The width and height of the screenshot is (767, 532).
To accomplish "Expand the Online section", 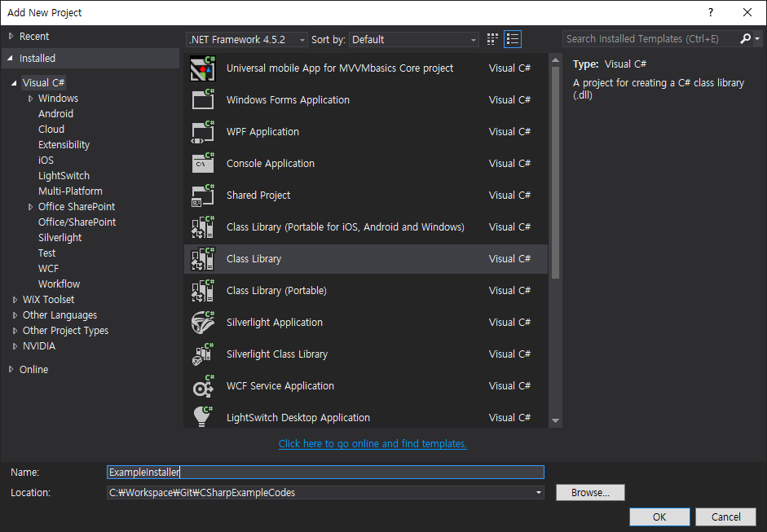I will pyautogui.click(x=11, y=369).
